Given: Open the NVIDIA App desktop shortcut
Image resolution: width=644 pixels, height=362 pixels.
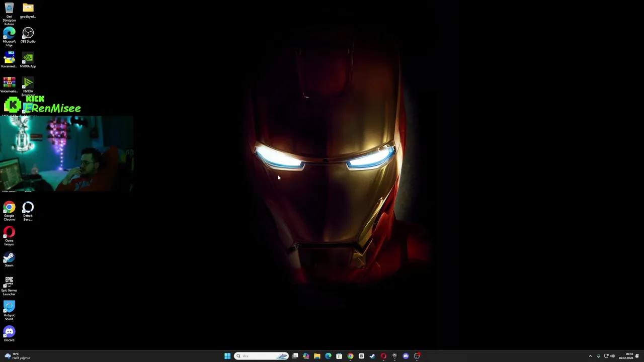Looking at the screenshot, I should pos(28,60).
